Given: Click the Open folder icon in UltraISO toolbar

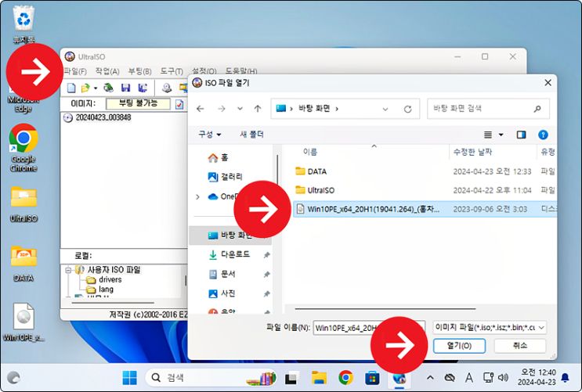Looking at the screenshot, I should (85, 88).
